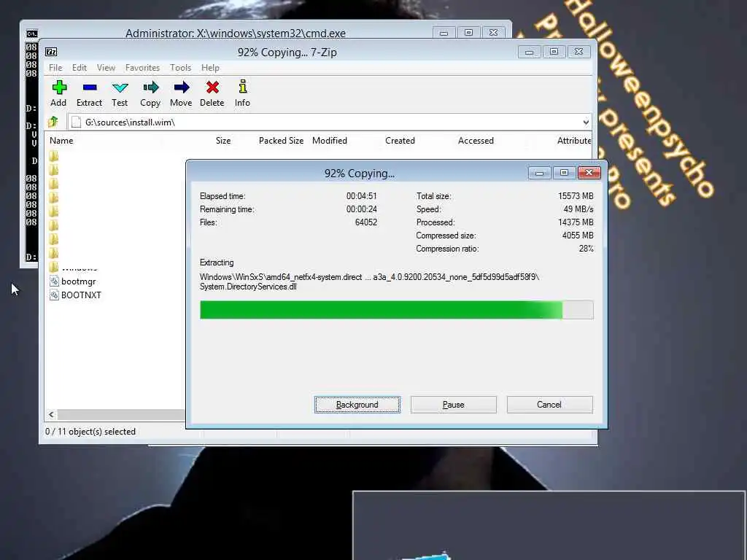Cancel the copying operation
The image size is (747, 560).
pyautogui.click(x=549, y=405)
